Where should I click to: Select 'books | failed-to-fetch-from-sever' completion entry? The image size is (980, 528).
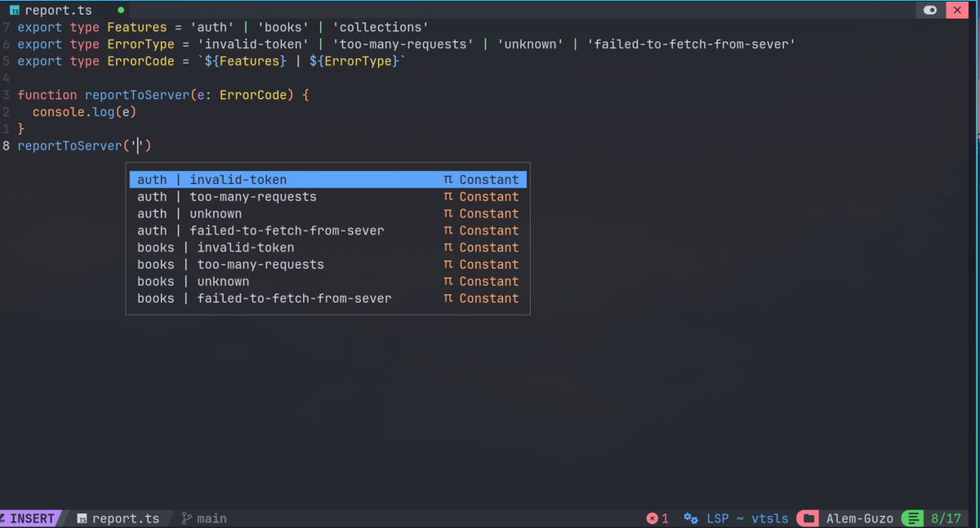coord(328,298)
